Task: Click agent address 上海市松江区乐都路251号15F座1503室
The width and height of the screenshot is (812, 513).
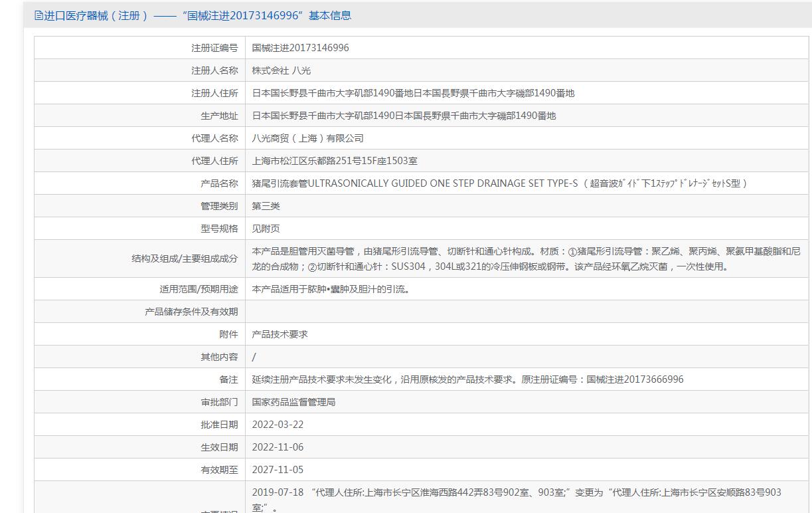Action: [x=335, y=161]
